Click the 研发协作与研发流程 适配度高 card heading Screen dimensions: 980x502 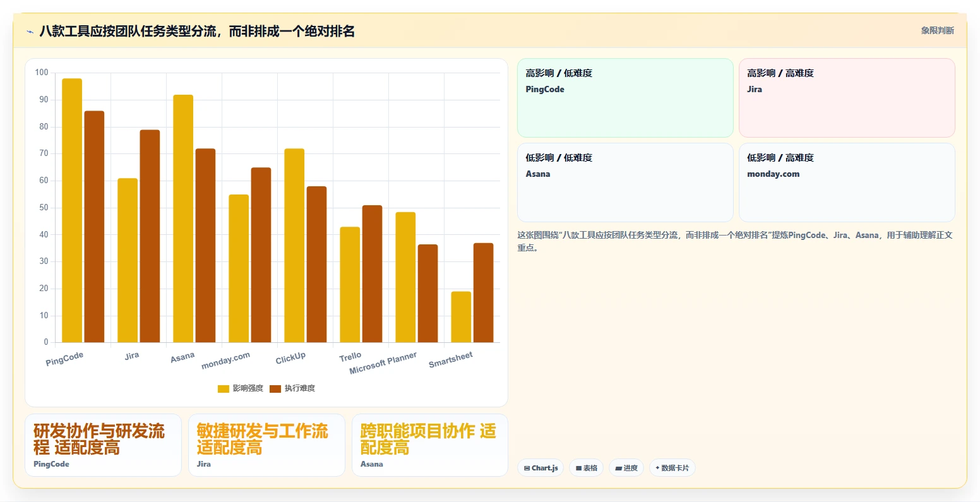pyautogui.click(x=99, y=439)
